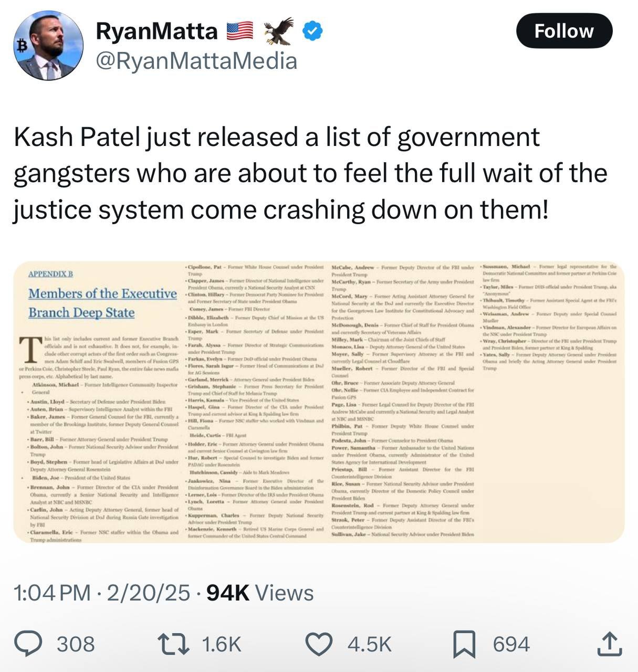Image resolution: width=638 pixels, height=672 pixels.
Task: Click the APPENDIX B heading in the image
Action: (x=50, y=274)
